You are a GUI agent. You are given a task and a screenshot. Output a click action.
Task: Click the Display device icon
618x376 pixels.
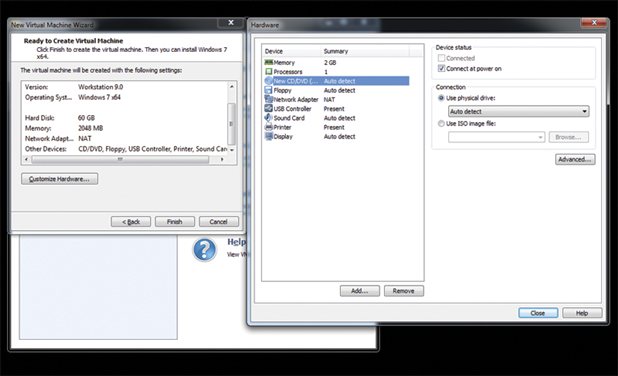click(x=269, y=136)
